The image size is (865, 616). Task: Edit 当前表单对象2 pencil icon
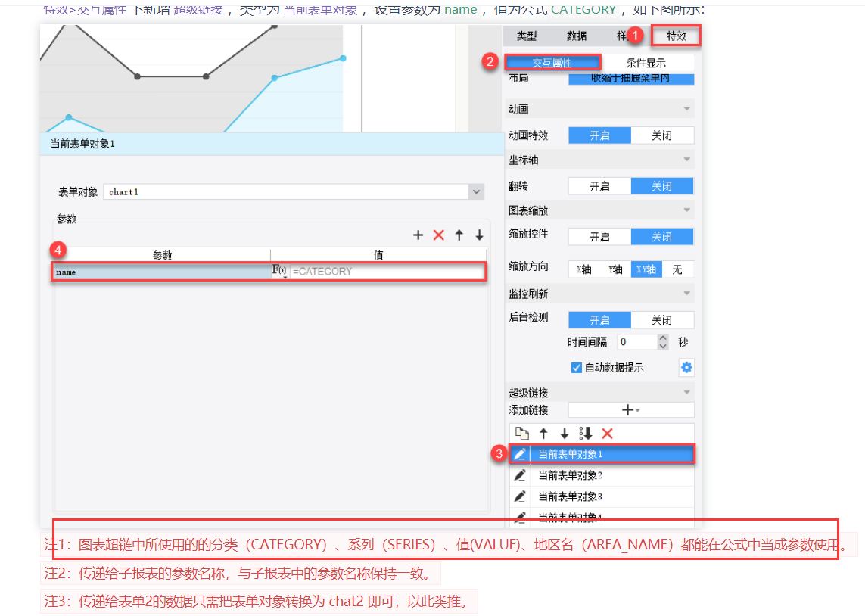tap(520, 475)
